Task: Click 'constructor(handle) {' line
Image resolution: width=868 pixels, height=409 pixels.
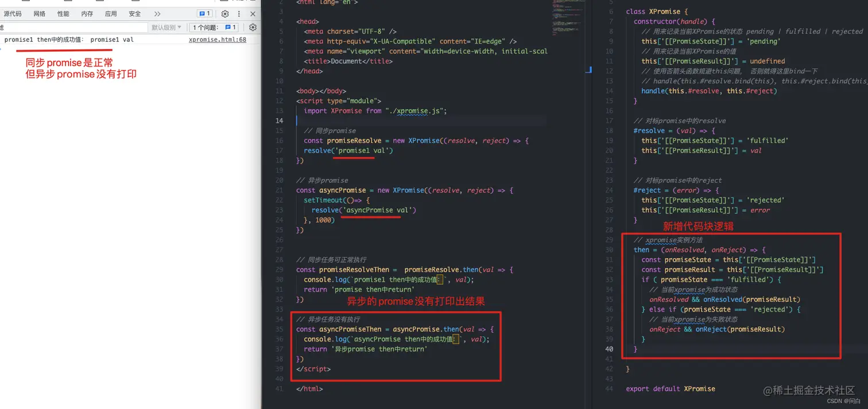Action: [674, 21]
